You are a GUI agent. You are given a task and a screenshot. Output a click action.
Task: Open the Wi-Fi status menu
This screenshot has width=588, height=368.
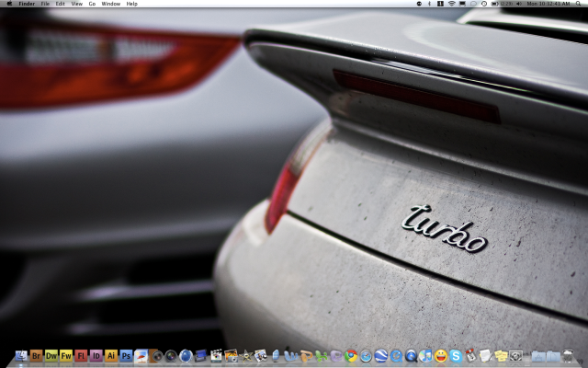point(451,4)
